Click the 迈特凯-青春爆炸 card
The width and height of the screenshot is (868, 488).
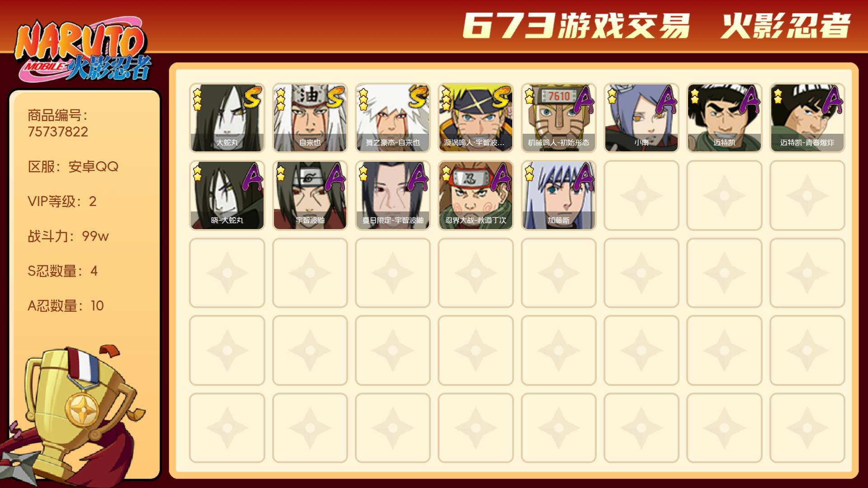pyautogui.click(x=807, y=118)
